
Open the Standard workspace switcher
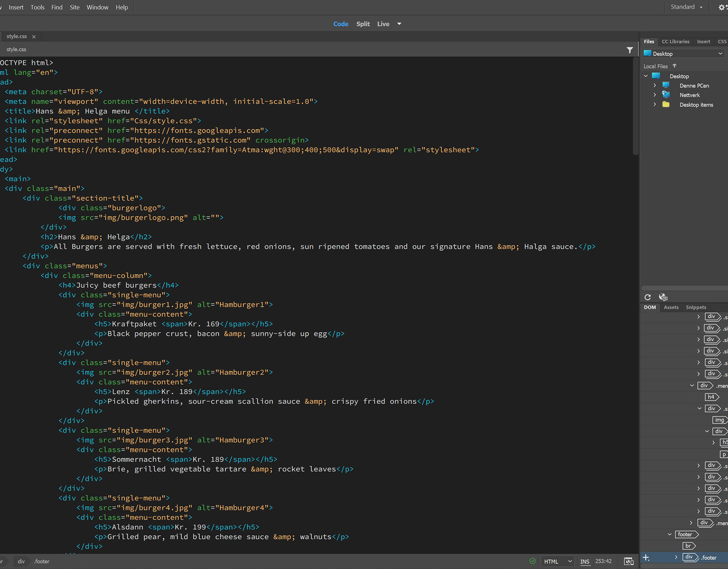point(687,7)
